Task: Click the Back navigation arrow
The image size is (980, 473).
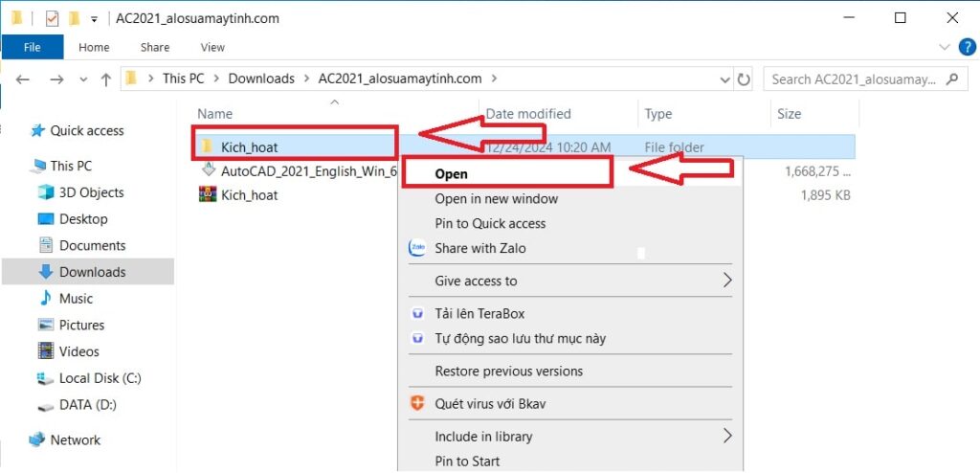Action: click(23, 79)
